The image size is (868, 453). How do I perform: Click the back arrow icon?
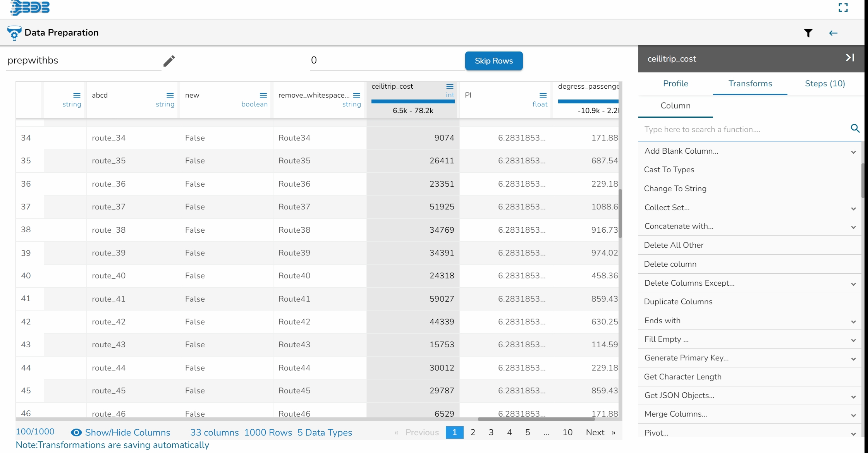833,33
